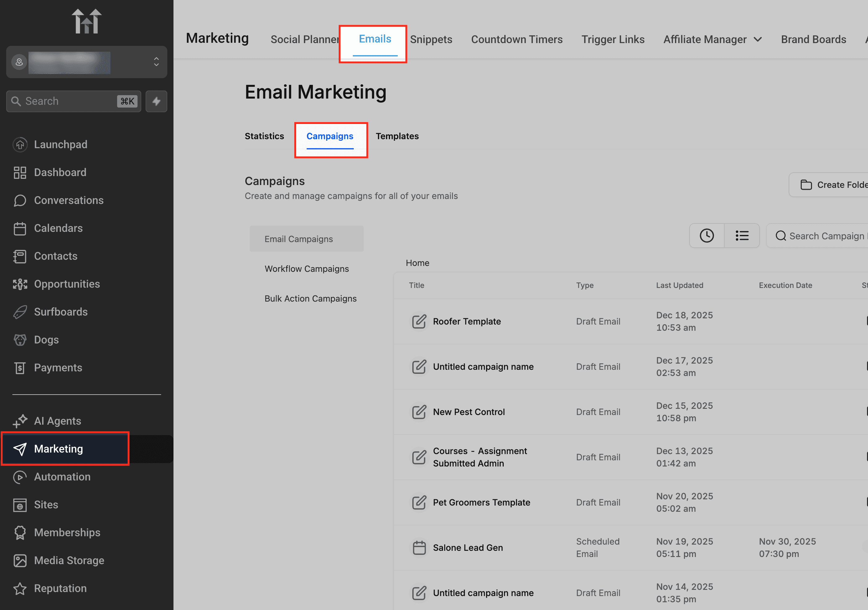Open Calendars from the sidebar
The height and width of the screenshot is (610, 868).
tap(59, 228)
